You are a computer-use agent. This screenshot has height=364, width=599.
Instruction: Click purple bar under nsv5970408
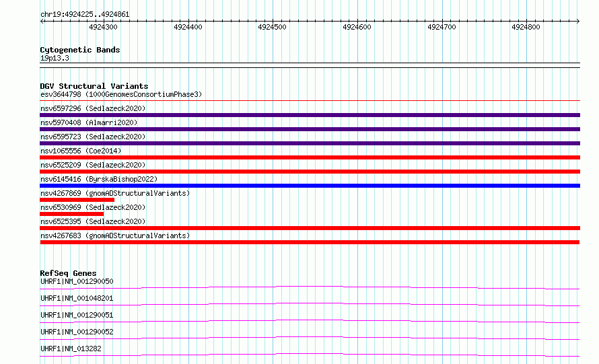pyautogui.click(x=310, y=129)
